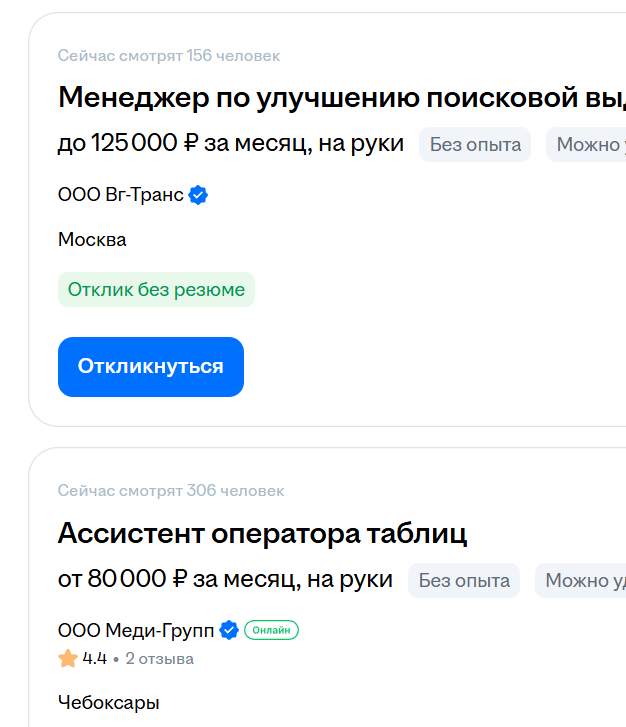Click verified badge next to ООО Вг-Транс
Image resolution: width=626 pixels, height=727 pixels.
pyautogui.click(x=199, y=195)
